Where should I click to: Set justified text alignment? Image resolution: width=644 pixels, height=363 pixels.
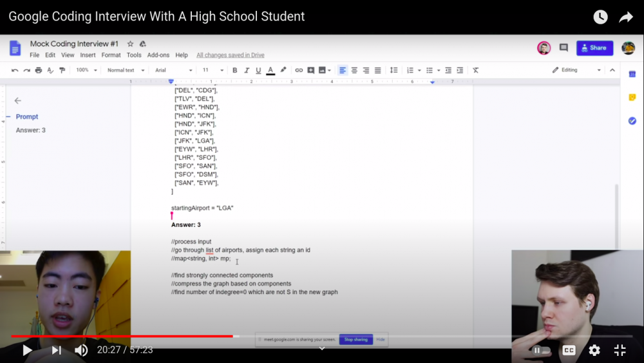(378, 70)
